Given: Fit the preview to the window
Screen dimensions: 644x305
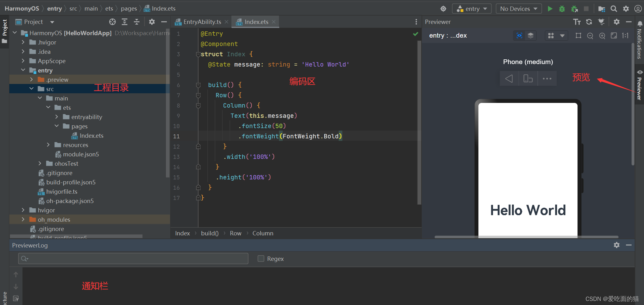Looking at the screenshot, I should coord(614,36).
